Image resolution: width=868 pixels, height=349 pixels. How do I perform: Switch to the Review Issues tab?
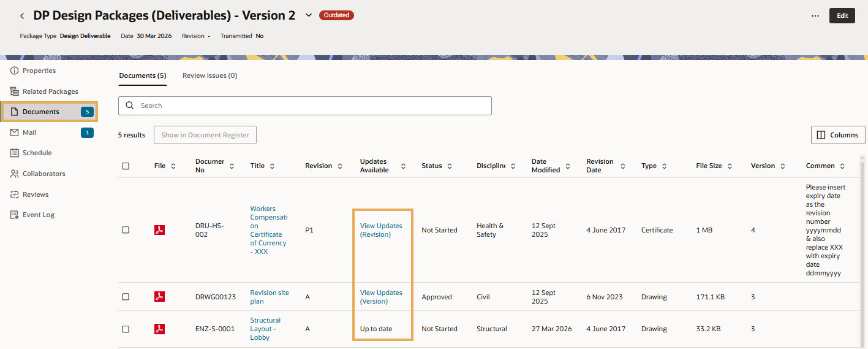pyautogui.click(x=209, y=75)
